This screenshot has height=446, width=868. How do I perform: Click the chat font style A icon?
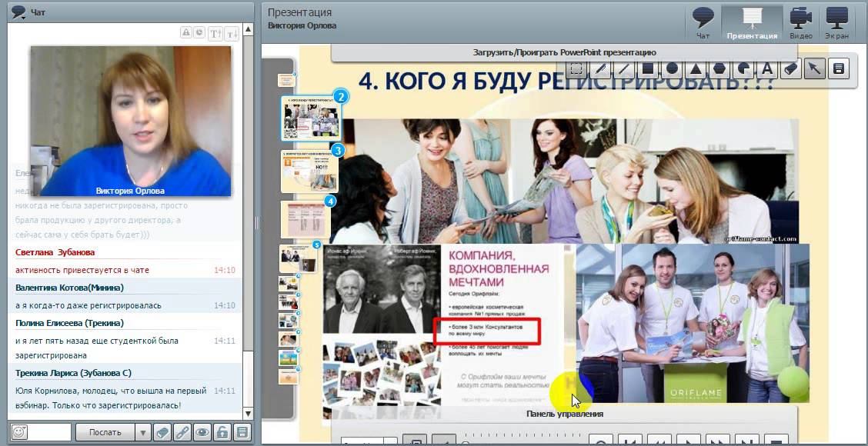186,32
